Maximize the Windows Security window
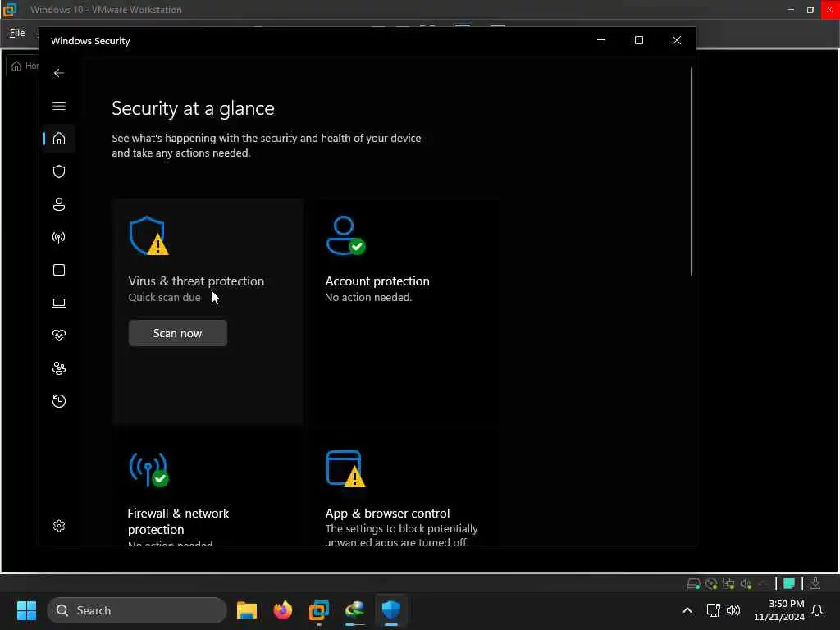The height and width of the screenshot is (630, 840). pos(638,40)
